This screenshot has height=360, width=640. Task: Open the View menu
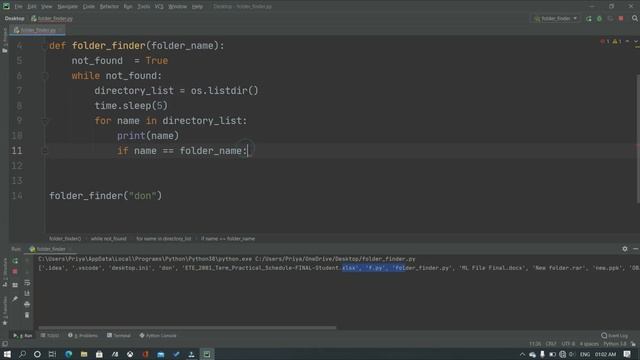(47, 7)
